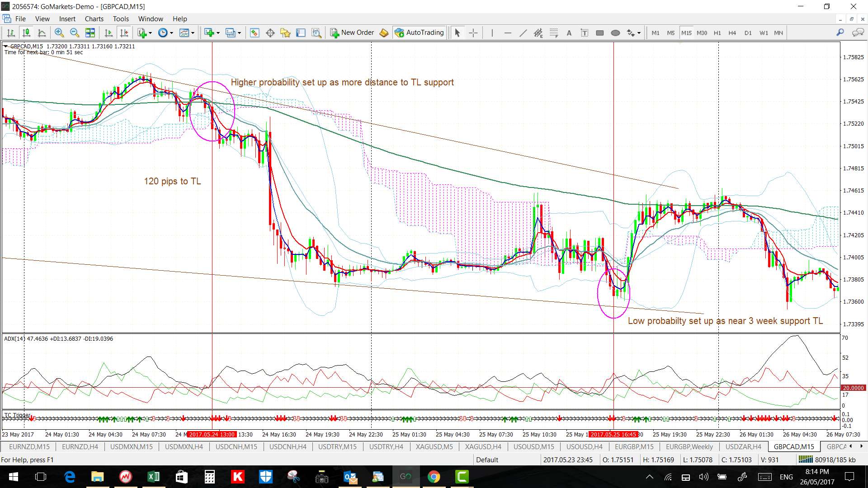The height and width of the screenshot is (488, 868).
Task: Set chart period to H1
Action: click(x=717, y=33)
